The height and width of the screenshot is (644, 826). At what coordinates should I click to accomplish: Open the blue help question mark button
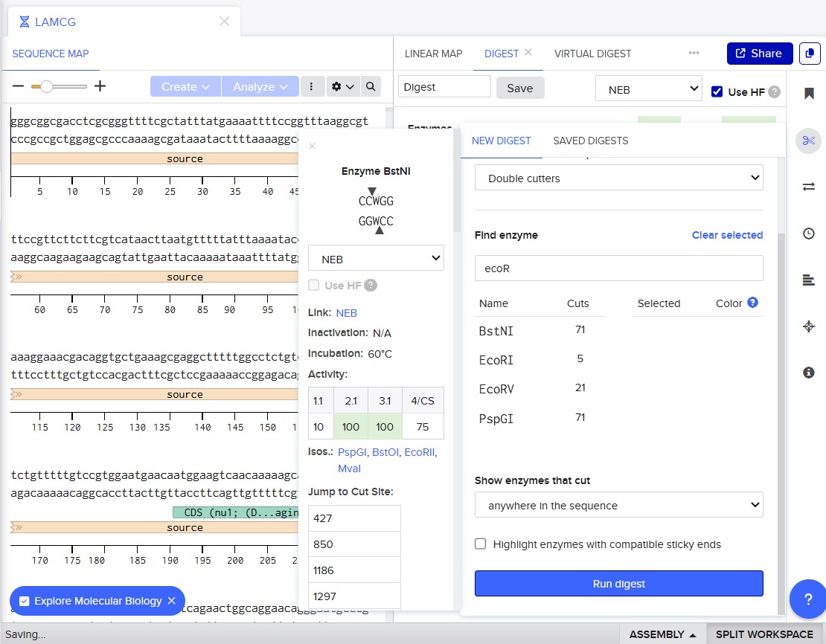807,600
